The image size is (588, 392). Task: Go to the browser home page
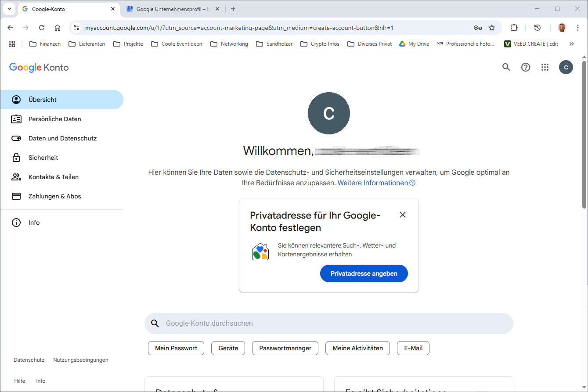58,28
